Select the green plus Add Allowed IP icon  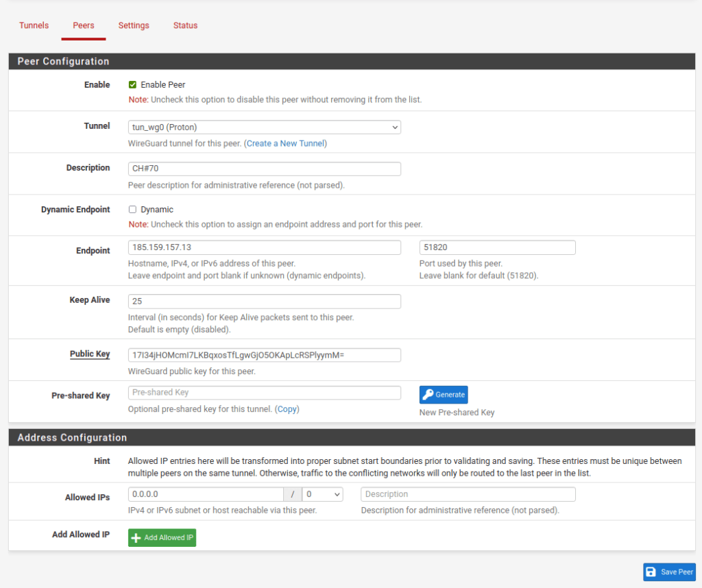(x=137, y=537)
